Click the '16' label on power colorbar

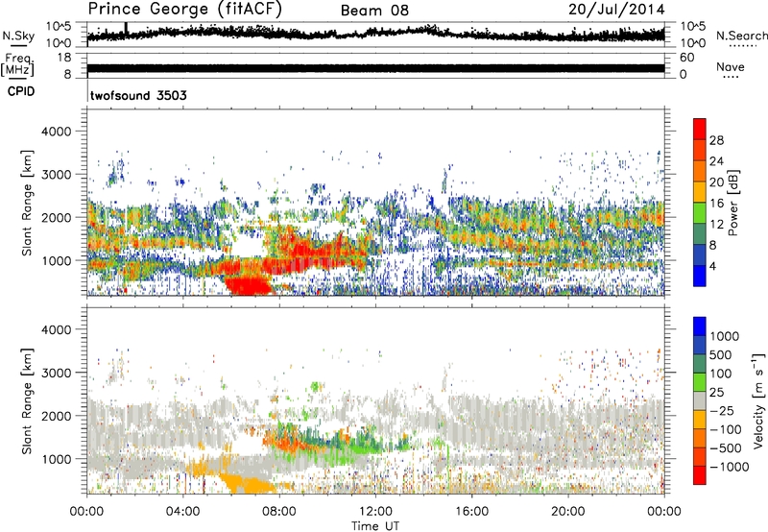716,204
